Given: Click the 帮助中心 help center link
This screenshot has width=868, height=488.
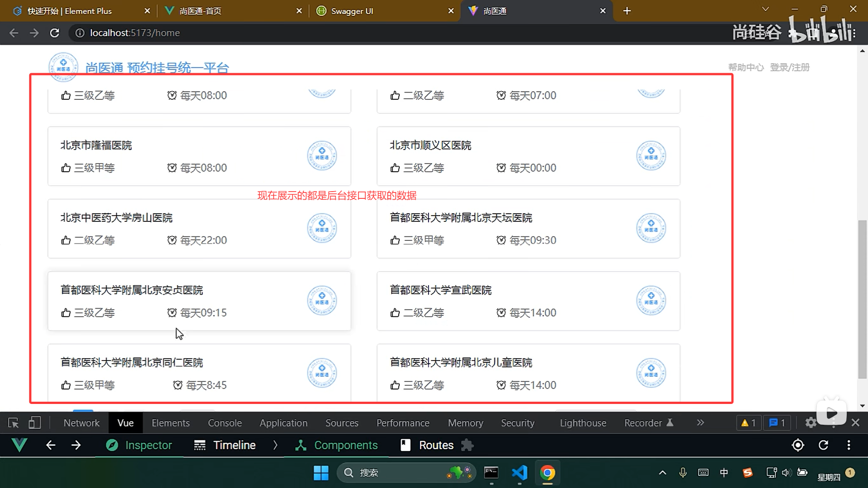Looking at the screenshot, I should 746,67.
